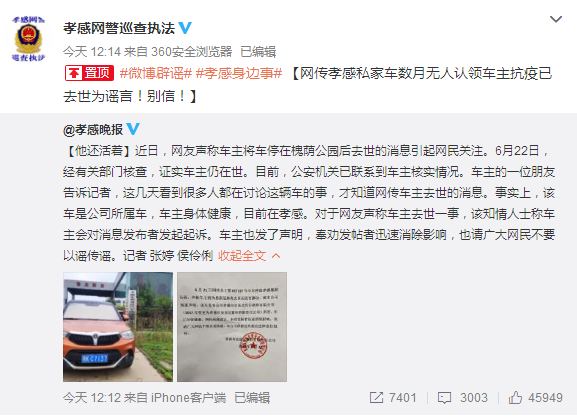Image resolution: width=577 pixels, height=416 pixels.
Task: Click the comment bubble icon
Action: point(444,398)
